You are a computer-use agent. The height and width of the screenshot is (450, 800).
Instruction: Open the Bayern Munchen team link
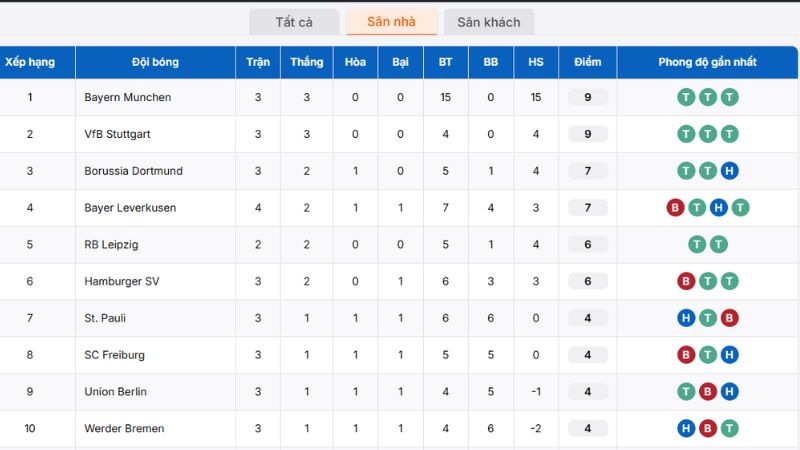click(128, 97)
